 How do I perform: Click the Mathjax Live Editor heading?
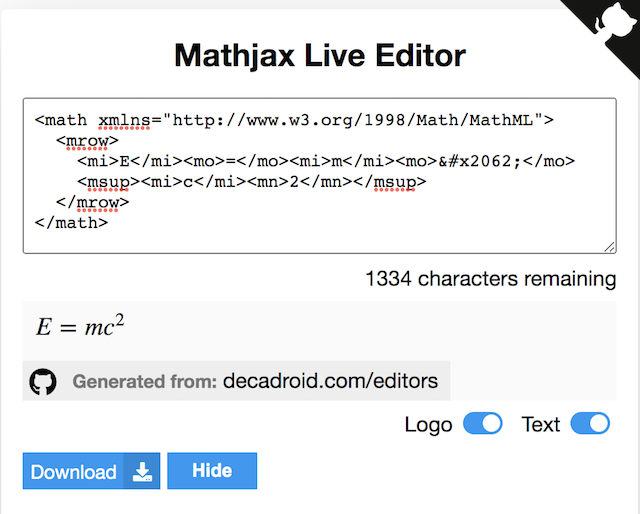[320, 55]
